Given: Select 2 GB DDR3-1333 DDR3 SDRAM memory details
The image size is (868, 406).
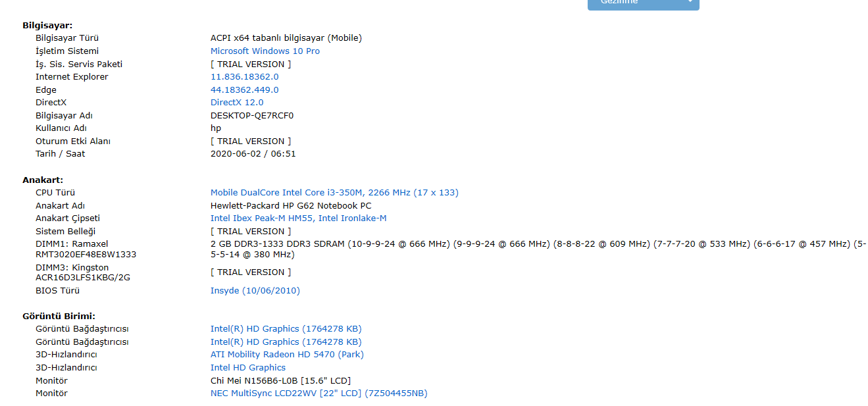Looking at the screenshot, I should click(x=538, y=249).
